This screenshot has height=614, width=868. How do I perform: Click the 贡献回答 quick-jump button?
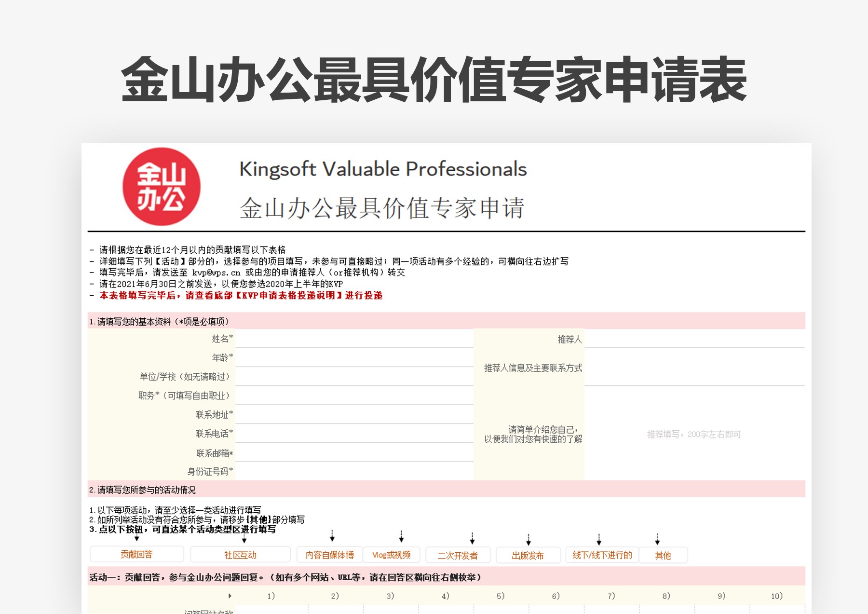[x=136, y=555]
